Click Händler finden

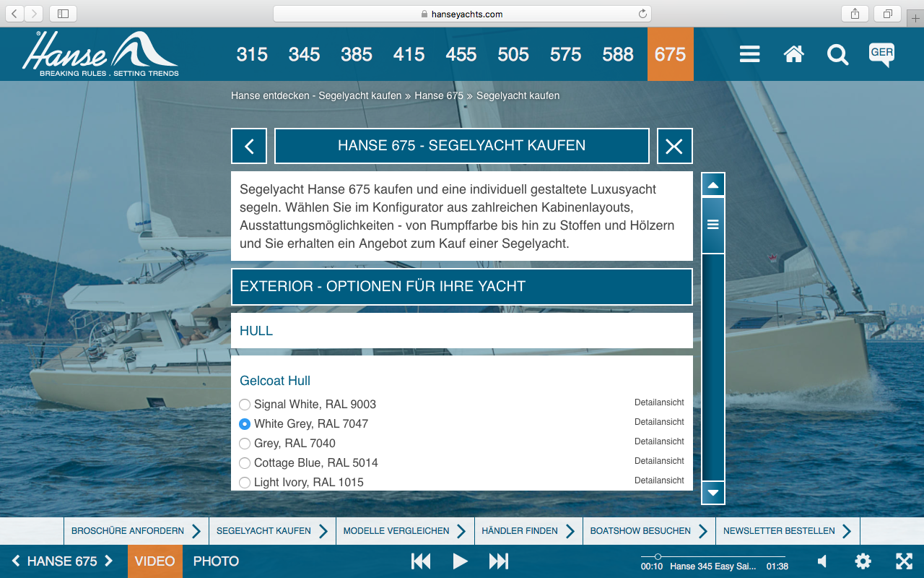point(528,531)
